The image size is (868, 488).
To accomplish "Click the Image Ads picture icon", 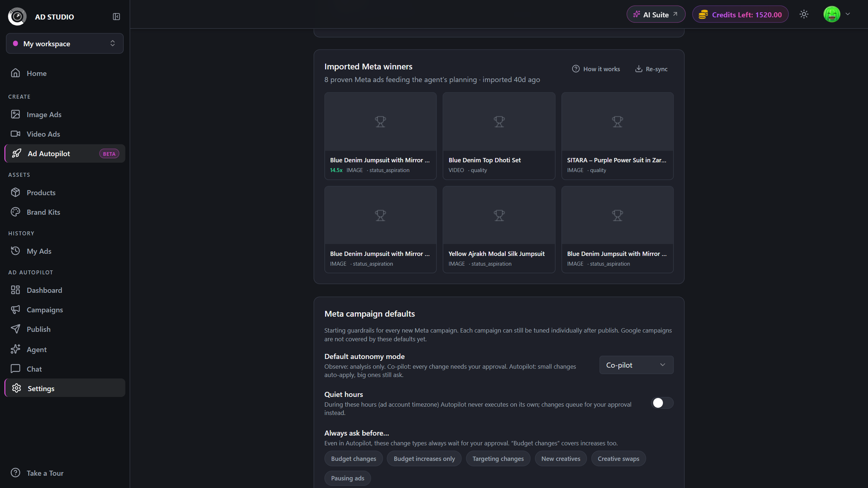I will click(x=15, y=114).
